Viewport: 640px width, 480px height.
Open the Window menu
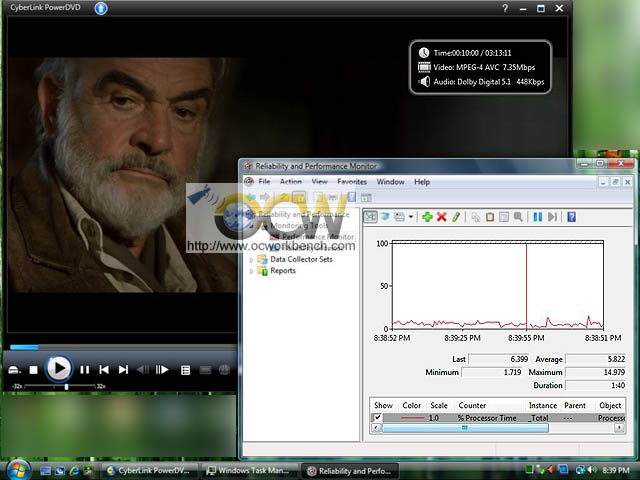[390, 182]
